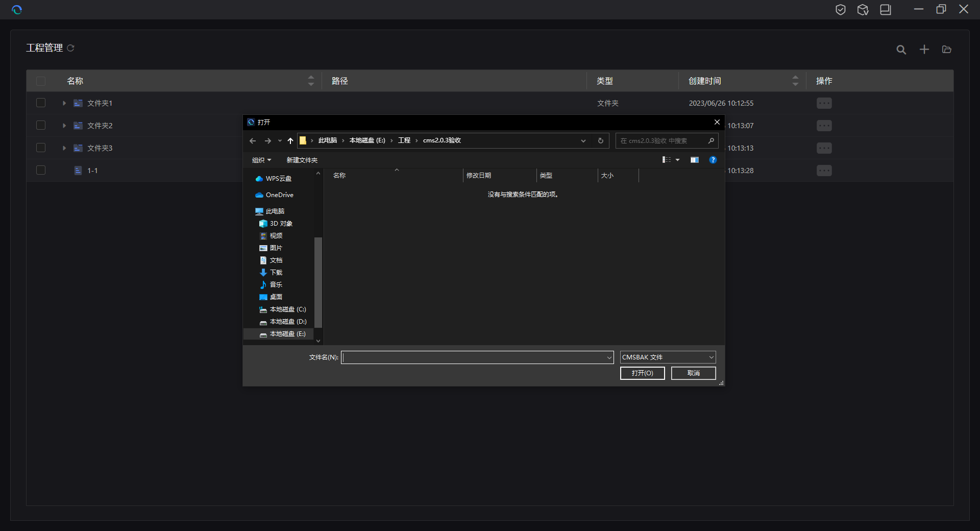
Task: Open the dialog help question-mark icon
Action: pyautogui.click(x=713, y=160)
